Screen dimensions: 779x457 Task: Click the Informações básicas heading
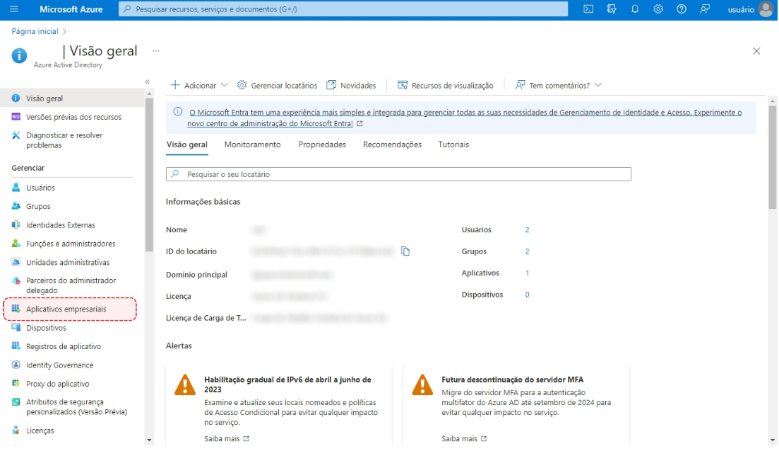203,202
